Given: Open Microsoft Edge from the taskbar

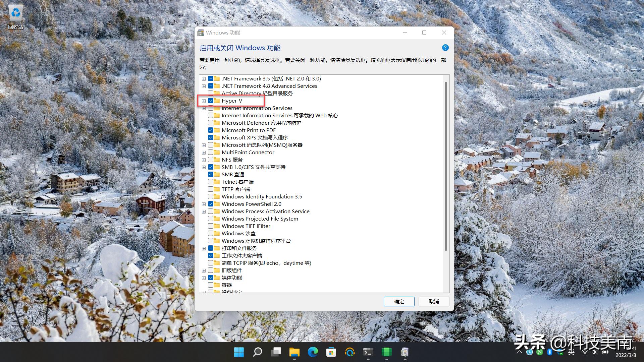Looking at the screenshot, I should pyautogui.click(x=313, y=352).
